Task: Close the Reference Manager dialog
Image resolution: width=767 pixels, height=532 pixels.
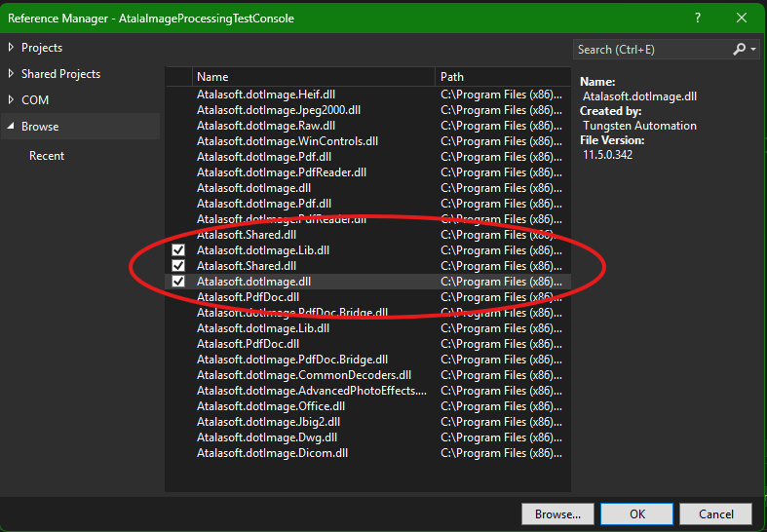Action: [743, 18]
